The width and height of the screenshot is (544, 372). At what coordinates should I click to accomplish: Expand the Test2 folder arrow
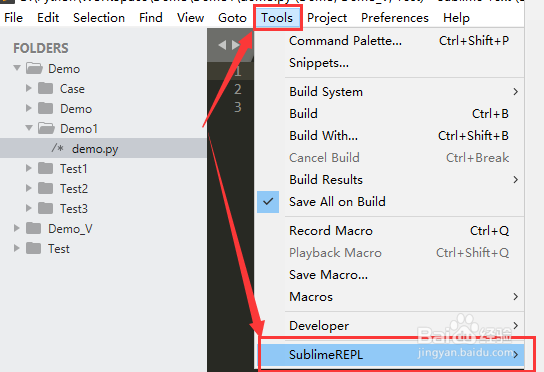click(29, 188)
